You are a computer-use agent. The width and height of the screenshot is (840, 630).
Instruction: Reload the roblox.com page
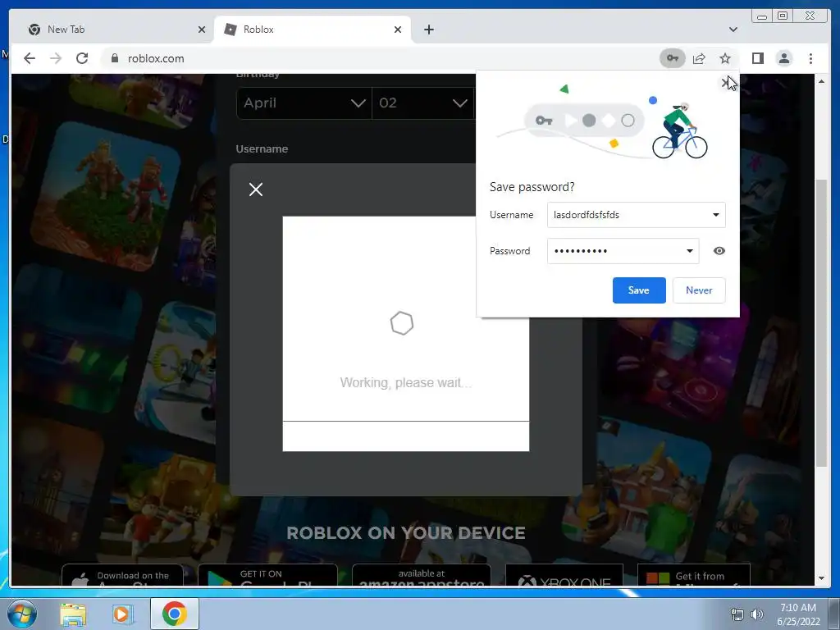[x=82, y=58]
